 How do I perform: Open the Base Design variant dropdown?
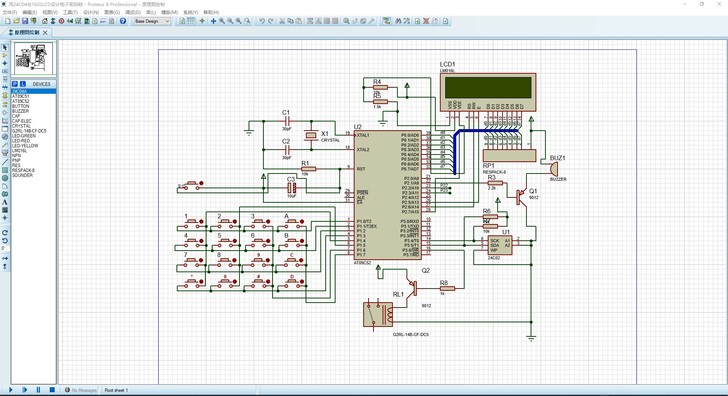[x=152, y=21]
